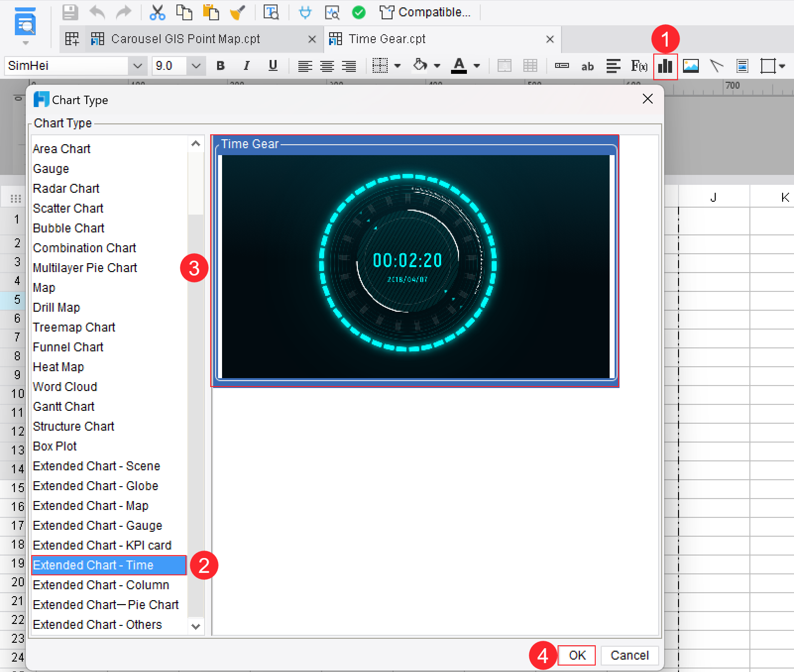Click the Compatible... button
Viewport: 794px width, 672px height.
coord(425,12)
